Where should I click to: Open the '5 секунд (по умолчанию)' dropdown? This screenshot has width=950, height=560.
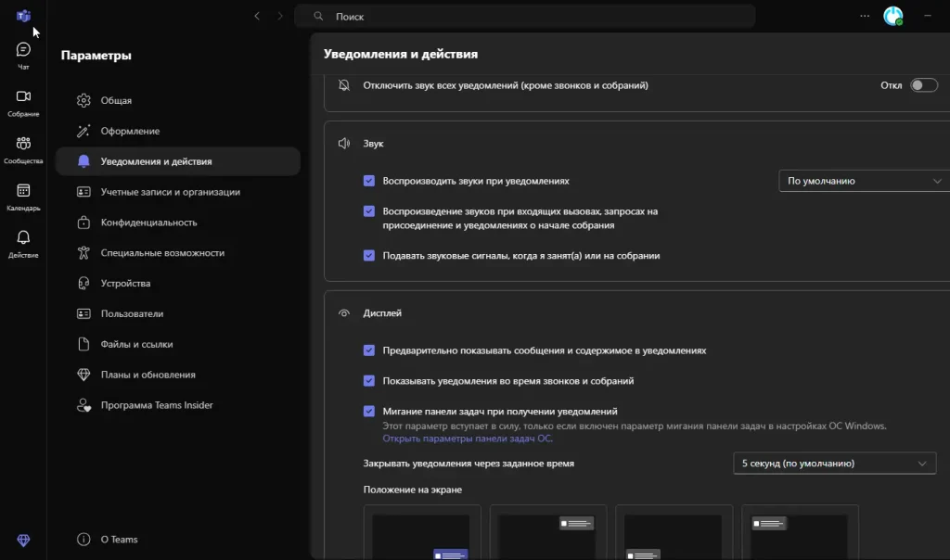point(833,464)
